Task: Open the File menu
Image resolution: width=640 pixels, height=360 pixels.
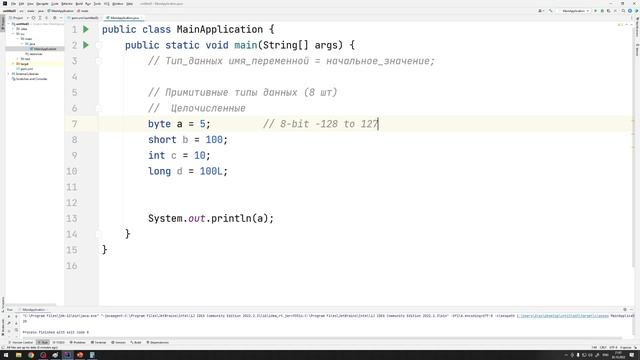Action: pyautogui.click(x=13, y=4)
